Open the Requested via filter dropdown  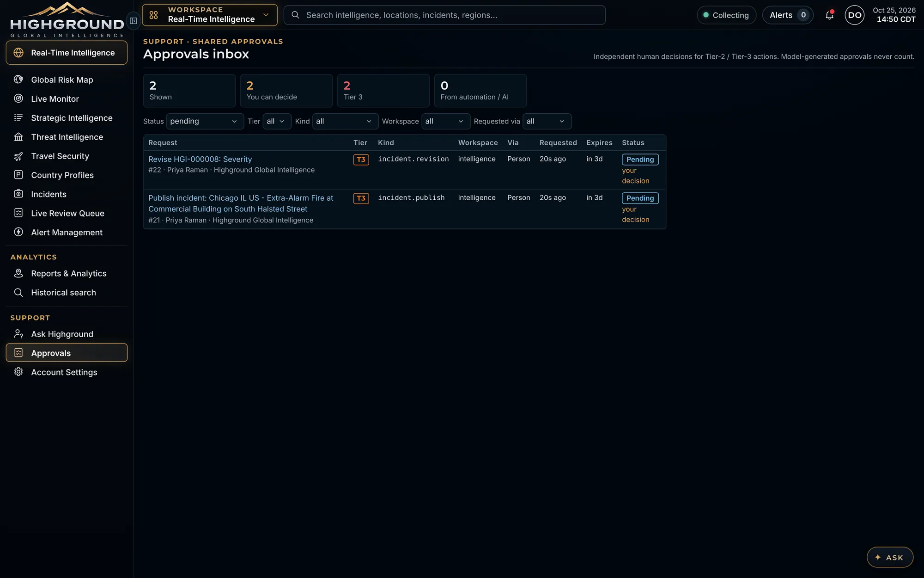pos(547,121)
